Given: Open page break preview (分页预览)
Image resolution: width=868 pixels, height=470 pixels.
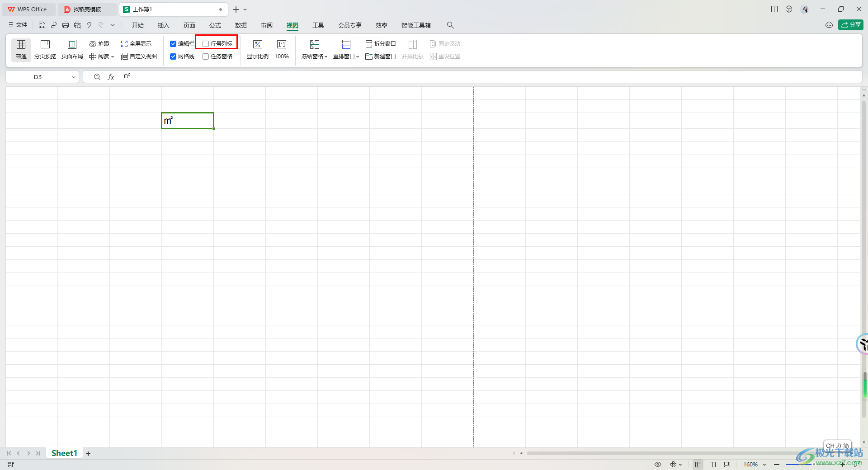Looking at the screenshot, I should tap(45, 50).
